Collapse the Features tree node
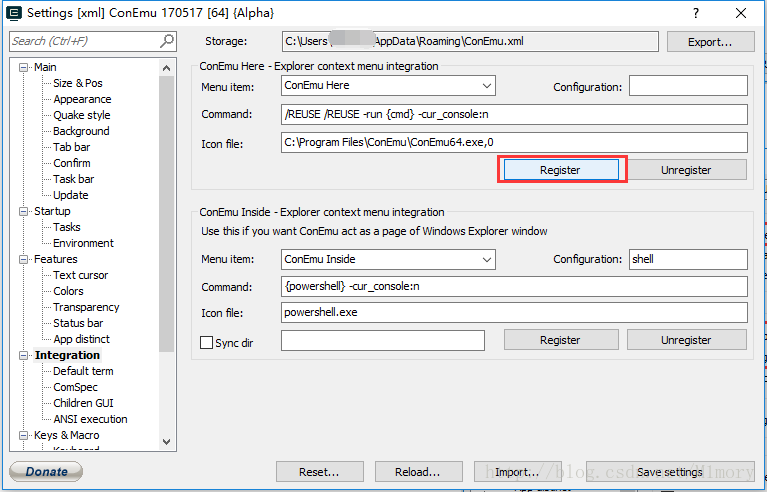Screen dimensions: 767x492 (x=23, y=259)
